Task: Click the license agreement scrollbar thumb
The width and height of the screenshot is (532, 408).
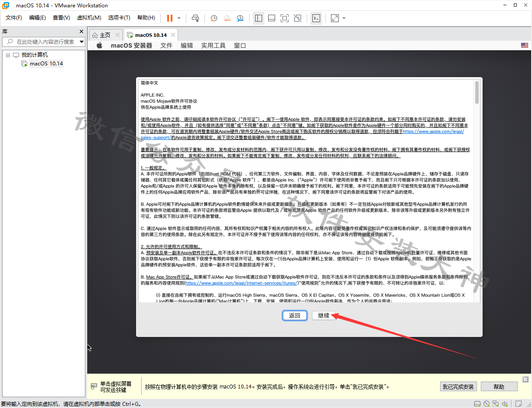Action: (477, 92)
